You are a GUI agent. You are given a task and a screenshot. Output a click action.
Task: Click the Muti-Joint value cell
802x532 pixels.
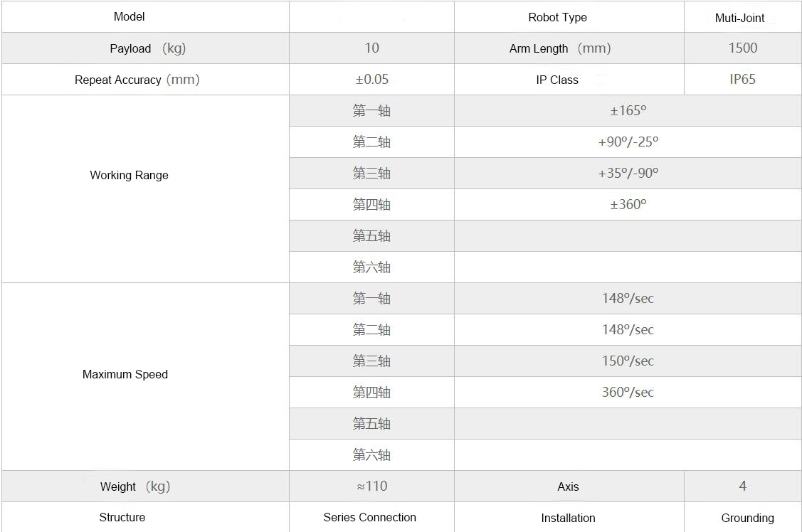740,18
